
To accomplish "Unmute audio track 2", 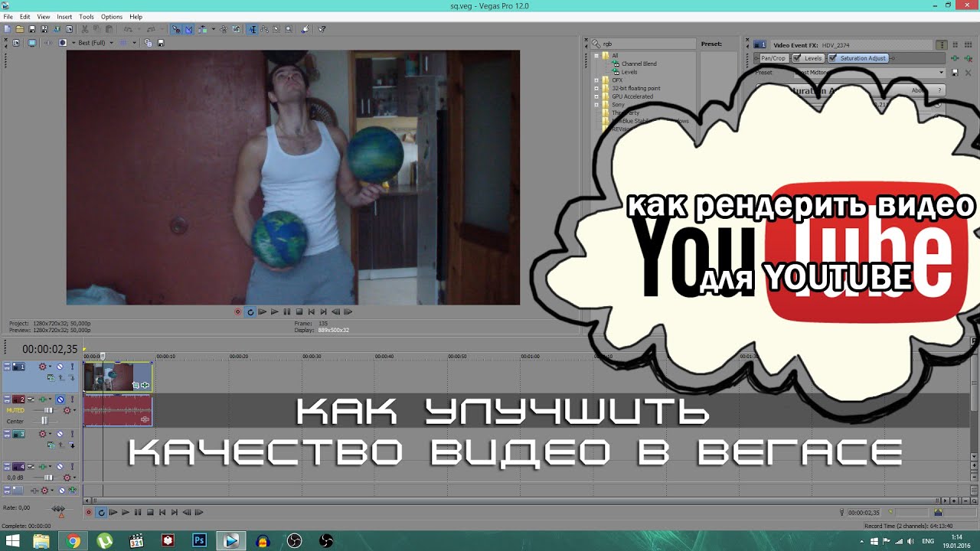I will [60, 399].
